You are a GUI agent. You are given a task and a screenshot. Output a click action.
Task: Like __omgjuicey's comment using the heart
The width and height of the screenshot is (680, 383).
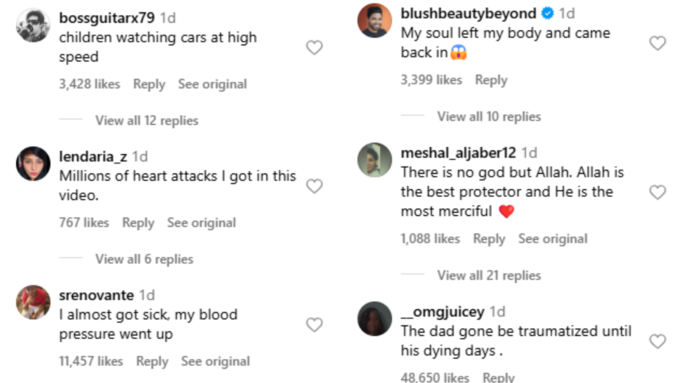[657, 341]
